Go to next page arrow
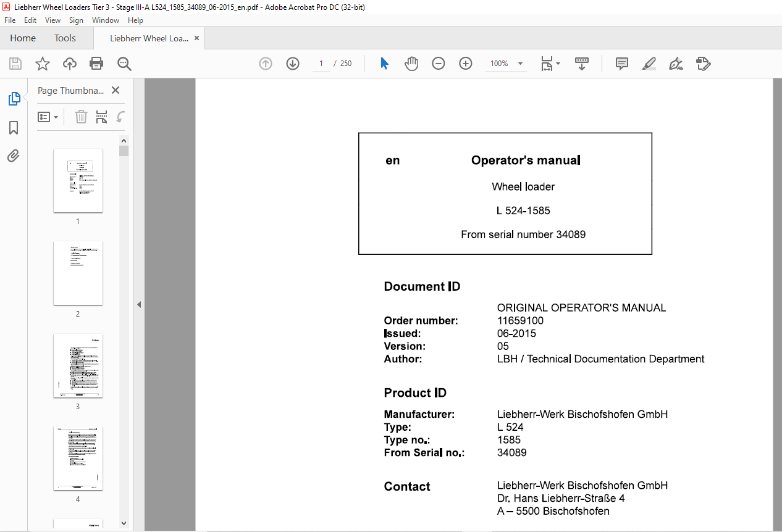Viewport: 782px width, 532px height. click(x=293, y=64)
